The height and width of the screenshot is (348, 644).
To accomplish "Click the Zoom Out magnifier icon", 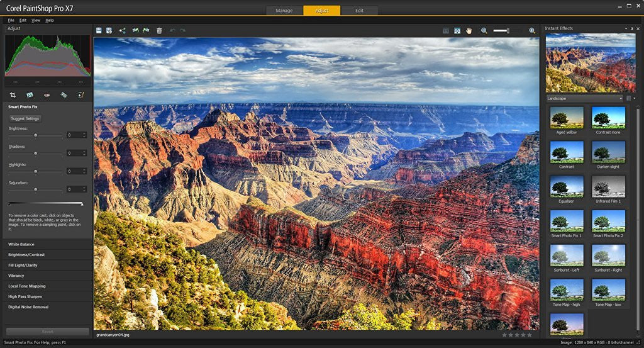I will pyautogui.click(x=484, y=30).
